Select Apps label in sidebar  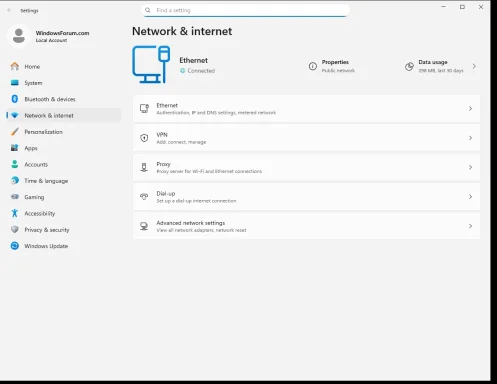point(31,148)
